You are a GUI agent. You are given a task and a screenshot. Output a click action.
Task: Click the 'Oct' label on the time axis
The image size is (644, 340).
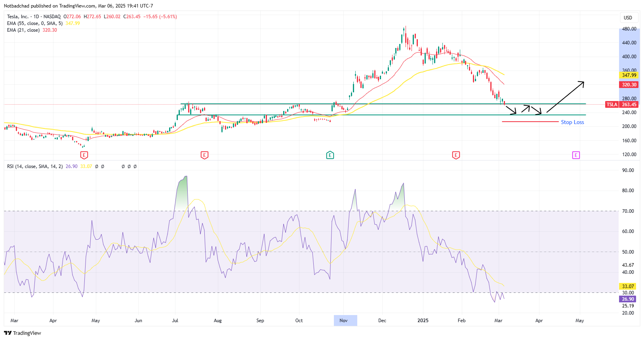coord(299,321)
